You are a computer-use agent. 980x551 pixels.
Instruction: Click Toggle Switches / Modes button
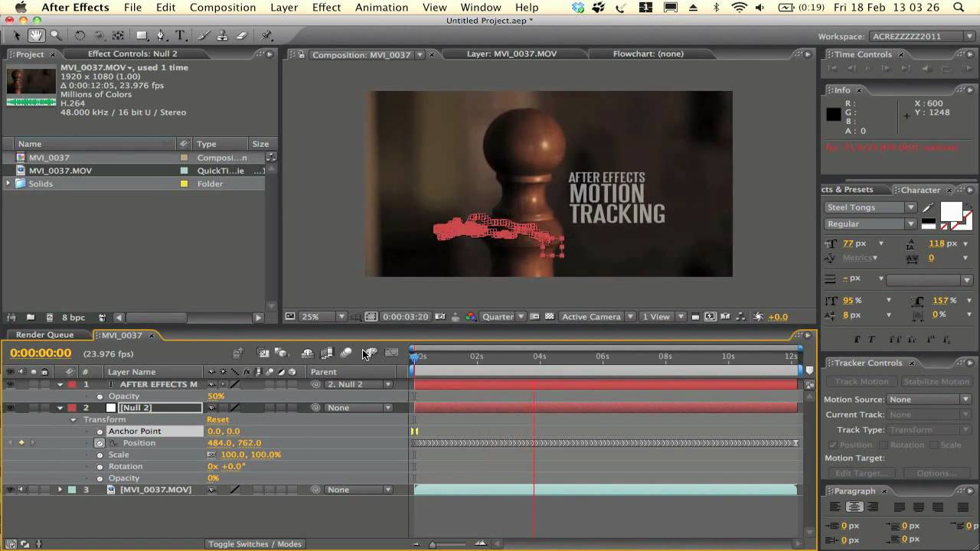(x=255, y=544)
